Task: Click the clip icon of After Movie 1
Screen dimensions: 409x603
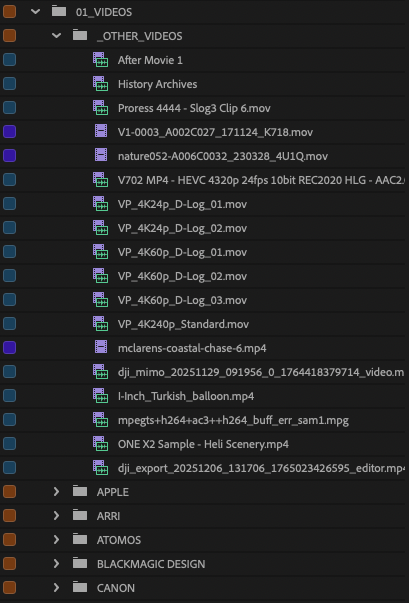Action: coord(100,60)
